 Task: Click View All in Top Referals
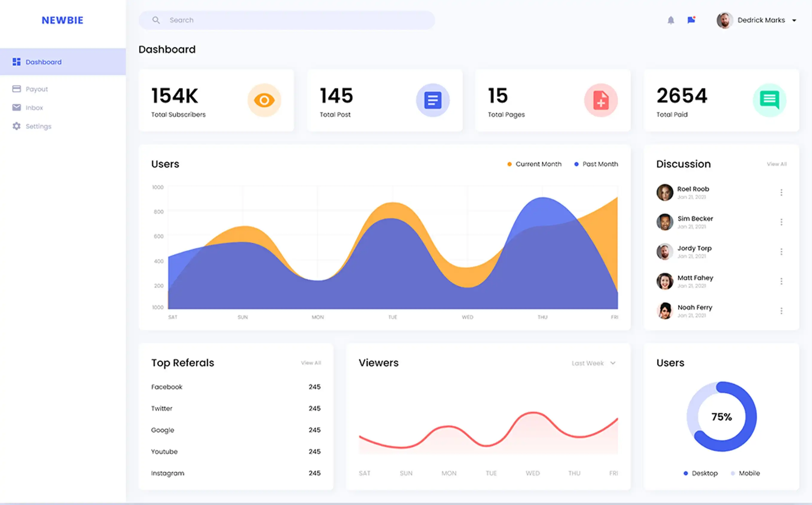[x=311, y=363]
